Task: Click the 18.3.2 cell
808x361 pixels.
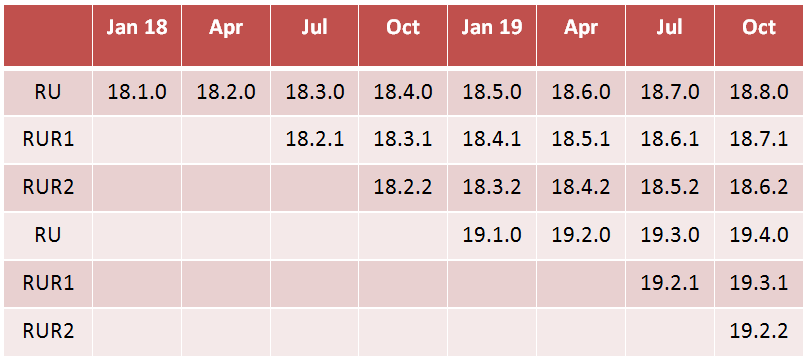Action: tap(492, 188)
